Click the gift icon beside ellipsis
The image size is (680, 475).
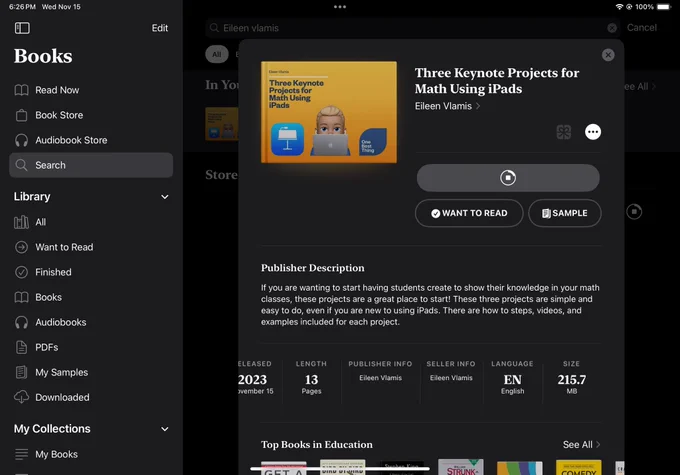tap(563, 132)
